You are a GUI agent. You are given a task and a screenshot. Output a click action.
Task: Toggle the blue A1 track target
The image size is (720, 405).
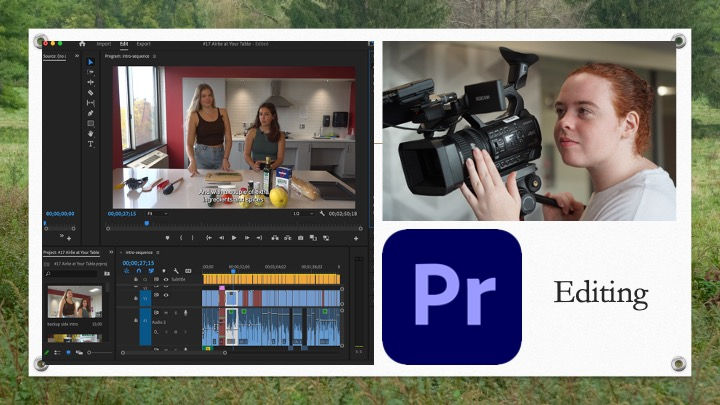145,327
